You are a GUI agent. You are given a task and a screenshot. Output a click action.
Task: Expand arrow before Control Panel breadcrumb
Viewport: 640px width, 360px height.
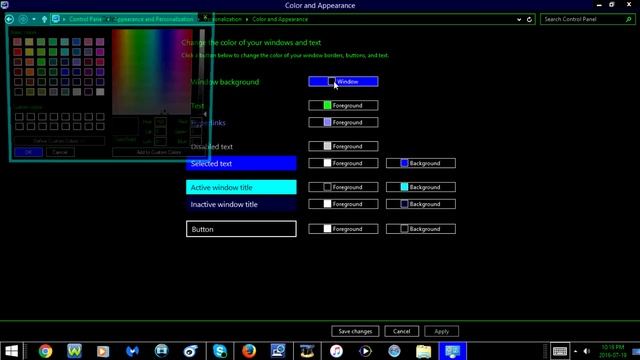coord(64,20)
